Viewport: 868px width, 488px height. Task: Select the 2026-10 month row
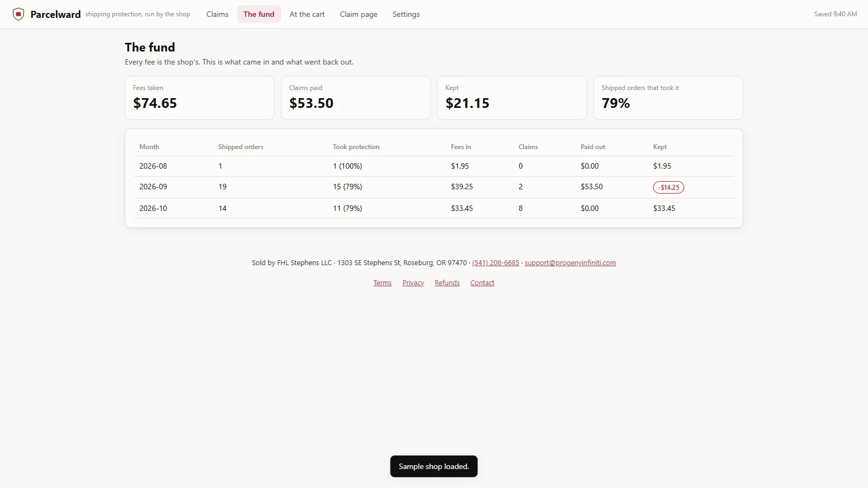point(434,208)
